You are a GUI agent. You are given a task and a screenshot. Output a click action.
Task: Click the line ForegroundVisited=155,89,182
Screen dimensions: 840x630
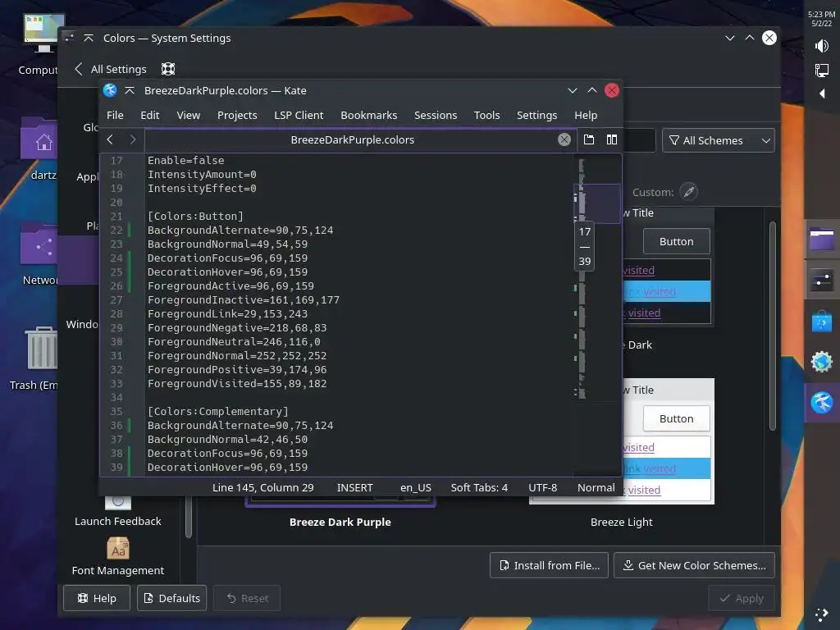click(x=237, y=384)
